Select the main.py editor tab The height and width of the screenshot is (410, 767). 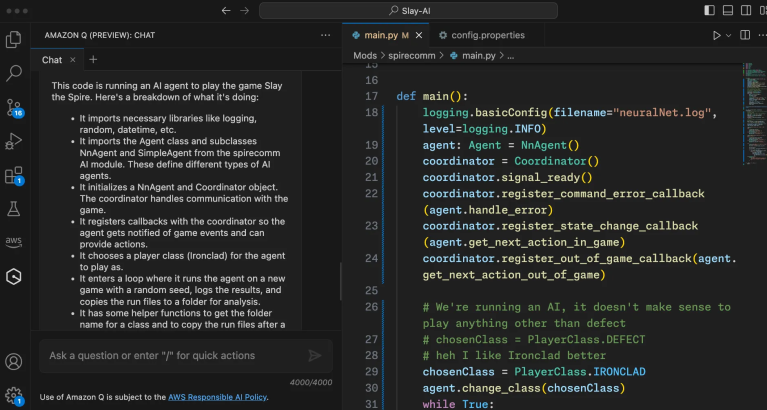(380, 35)
